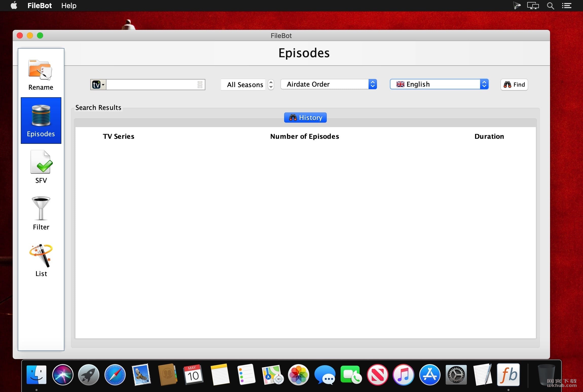Open News from the dock

377,375
